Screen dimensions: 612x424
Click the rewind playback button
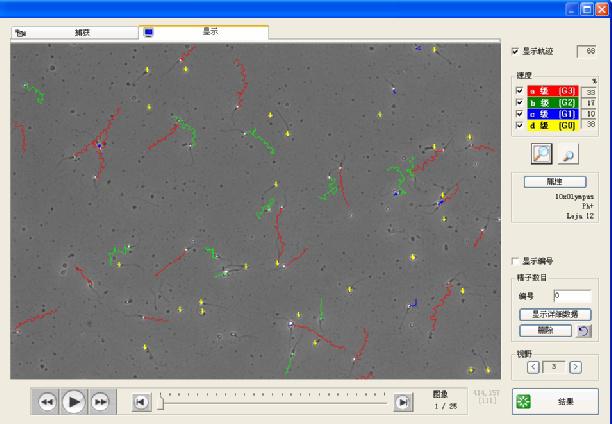[x=47, y=401]
